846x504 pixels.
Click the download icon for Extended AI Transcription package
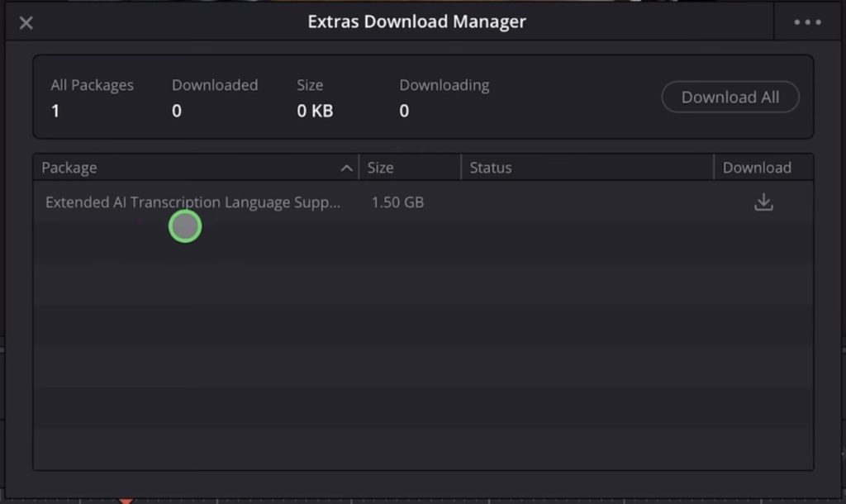pos(764,202)
